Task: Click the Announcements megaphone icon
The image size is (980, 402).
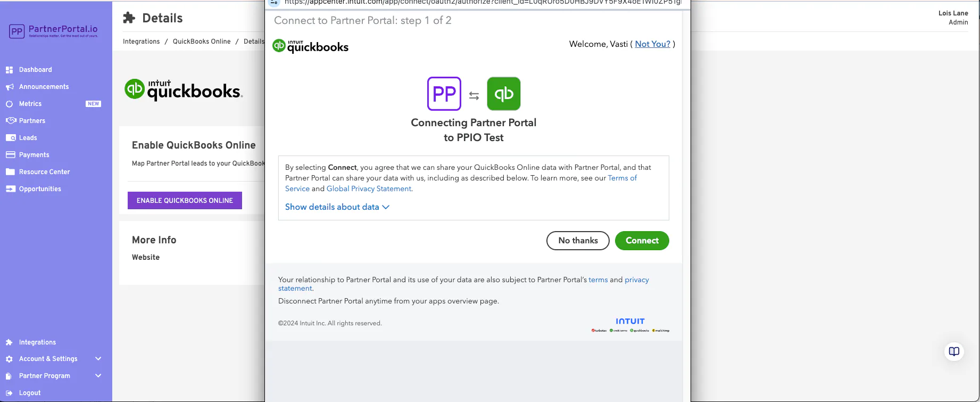Action: (x=9, y=87)
